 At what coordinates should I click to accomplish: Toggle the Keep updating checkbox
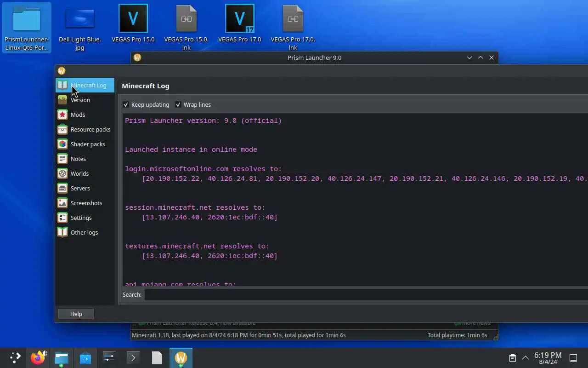pos(126,105)
